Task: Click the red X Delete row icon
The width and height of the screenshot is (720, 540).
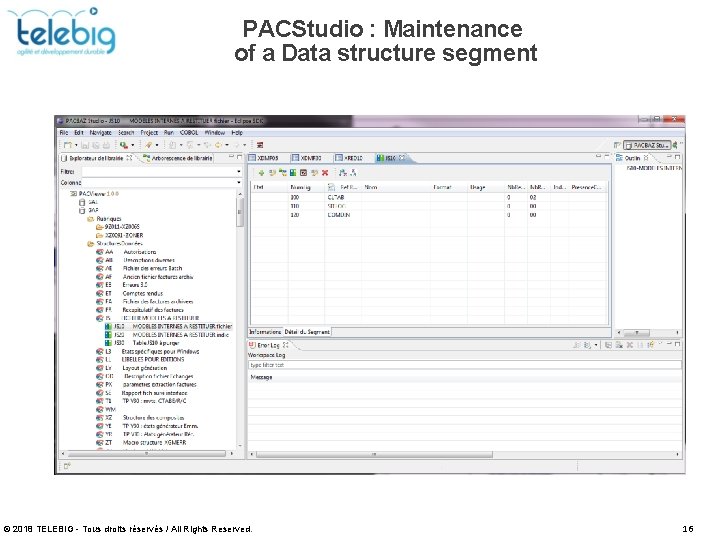Action: pos(325,173)
